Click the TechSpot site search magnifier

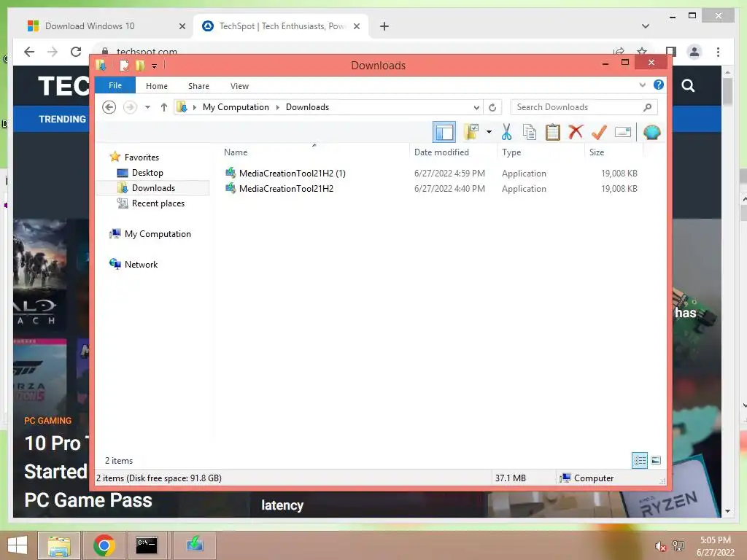click(x=688, y=86)
